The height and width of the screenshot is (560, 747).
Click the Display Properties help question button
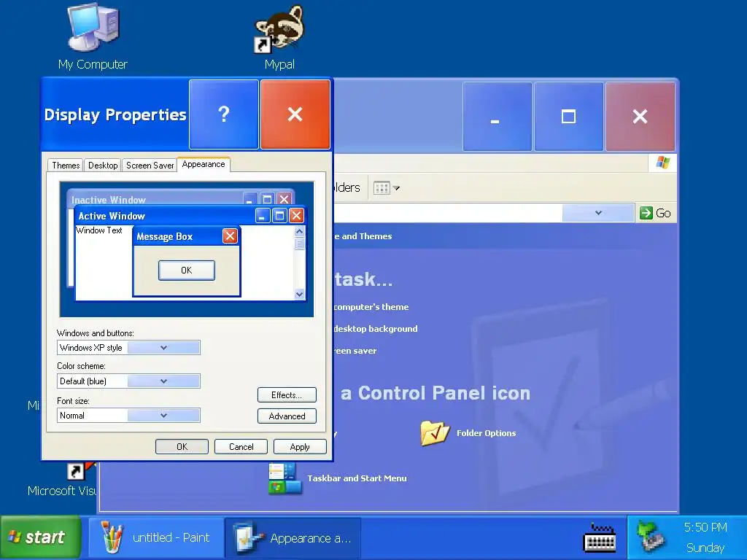(224, 114)
